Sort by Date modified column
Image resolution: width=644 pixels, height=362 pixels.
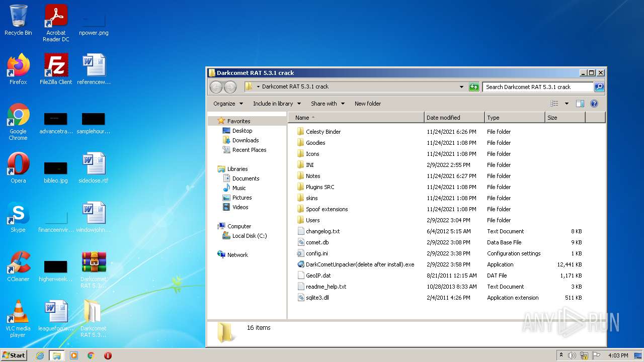tap(454, 118)
